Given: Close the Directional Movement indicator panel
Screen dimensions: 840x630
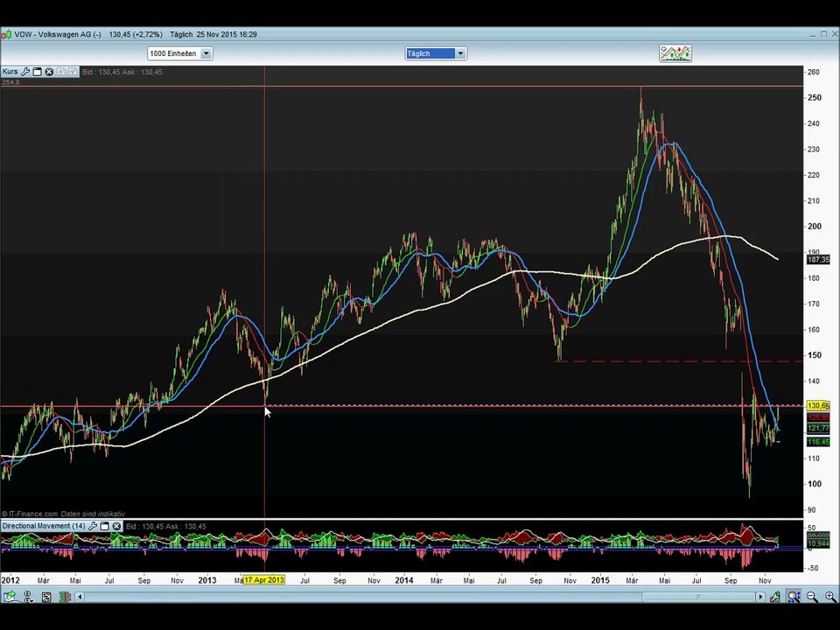Looking at the screenshot, I should coord(116,526).
